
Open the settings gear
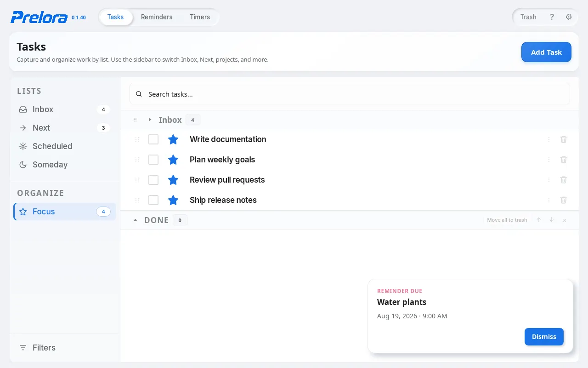point(569,17)
